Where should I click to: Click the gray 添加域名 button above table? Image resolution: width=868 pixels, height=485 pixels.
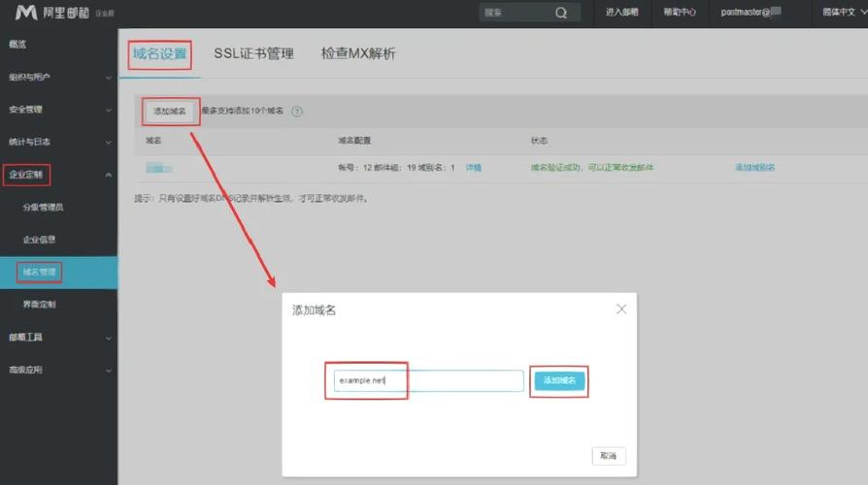(x=169, y=112)
